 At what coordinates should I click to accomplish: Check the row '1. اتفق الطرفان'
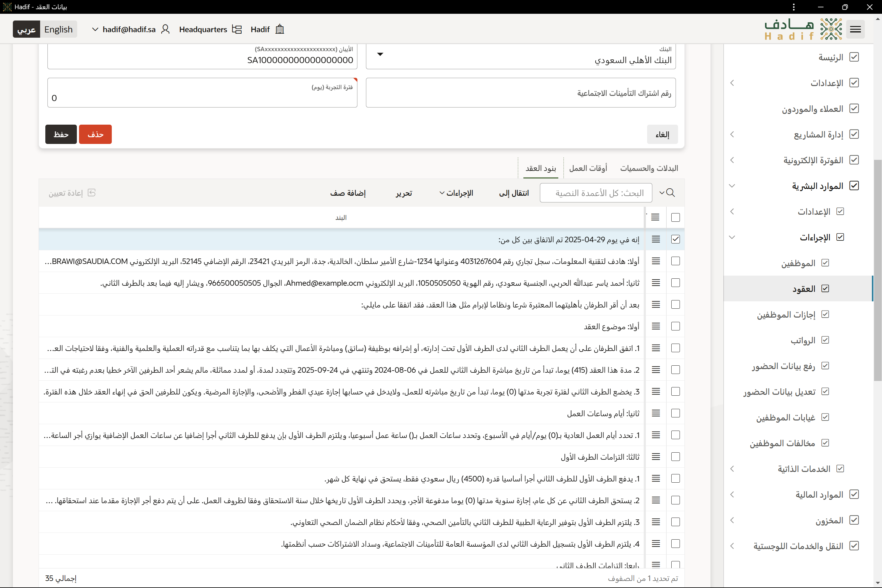675,348
